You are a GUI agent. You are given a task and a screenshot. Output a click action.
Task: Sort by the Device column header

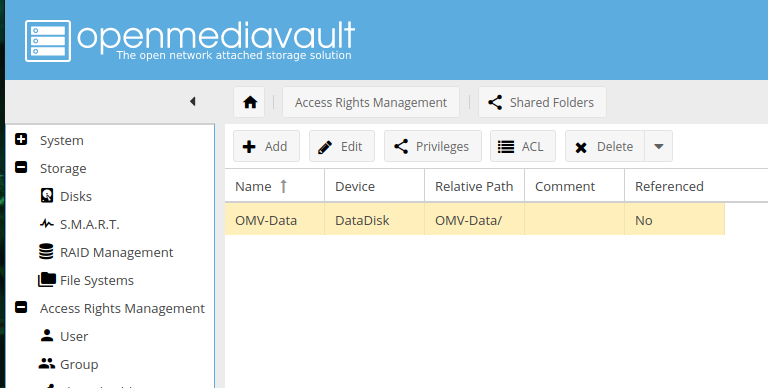pyautogui.click(x=375, y=186)
